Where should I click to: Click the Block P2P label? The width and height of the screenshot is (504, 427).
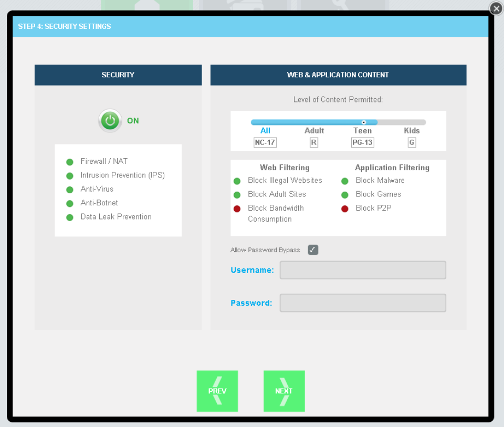373,207
